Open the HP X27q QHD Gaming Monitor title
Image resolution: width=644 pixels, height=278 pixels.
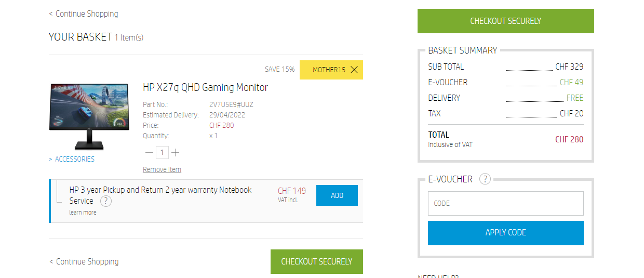pyautogui.click(x=205, y=87)
